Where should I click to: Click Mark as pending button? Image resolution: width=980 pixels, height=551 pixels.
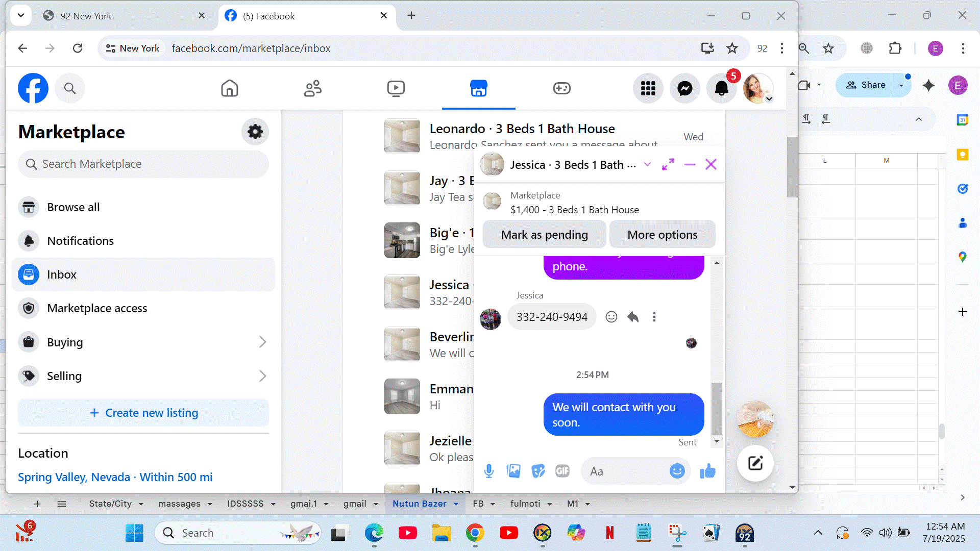click(544, 235)
